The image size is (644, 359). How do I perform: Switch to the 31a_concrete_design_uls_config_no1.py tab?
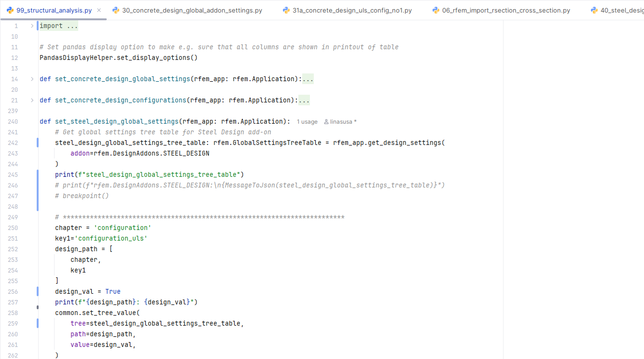[348, 10]
